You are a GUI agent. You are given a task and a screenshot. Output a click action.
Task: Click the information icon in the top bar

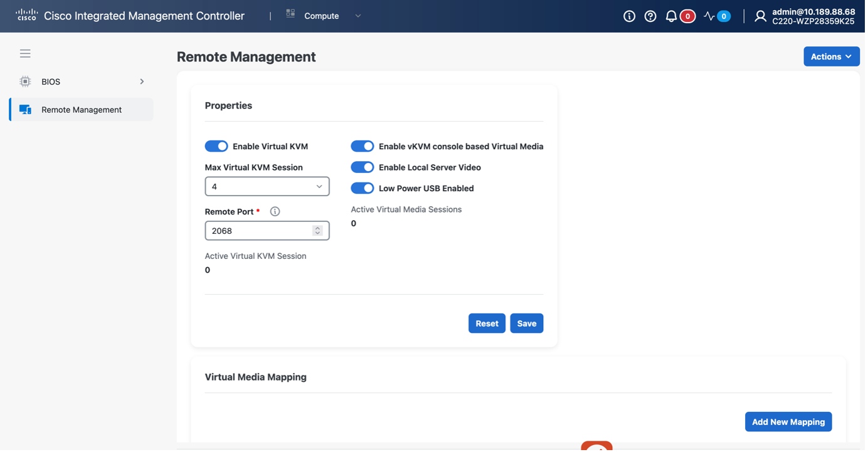629,16
